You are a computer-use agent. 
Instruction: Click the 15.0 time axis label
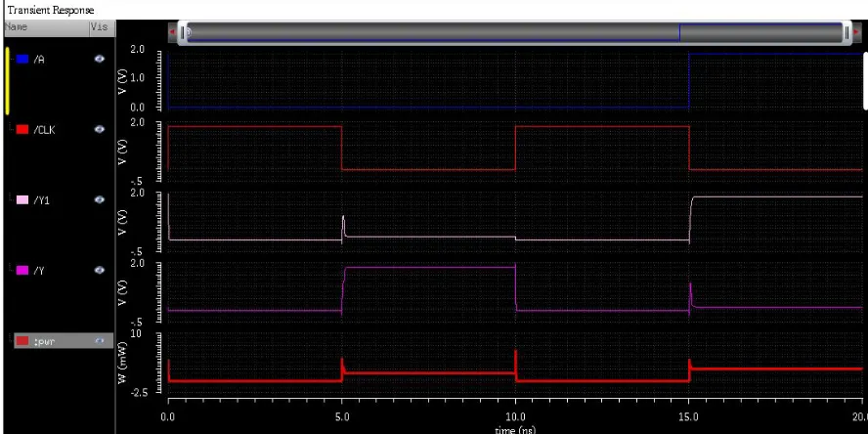pos(689,416)
